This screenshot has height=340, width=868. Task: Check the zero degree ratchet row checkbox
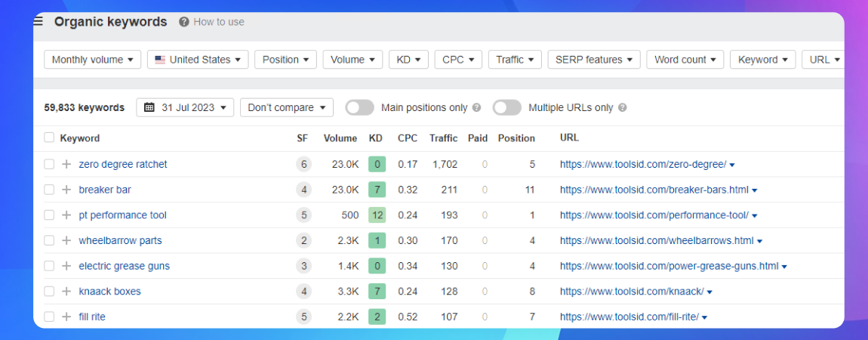tap(49, 165)
